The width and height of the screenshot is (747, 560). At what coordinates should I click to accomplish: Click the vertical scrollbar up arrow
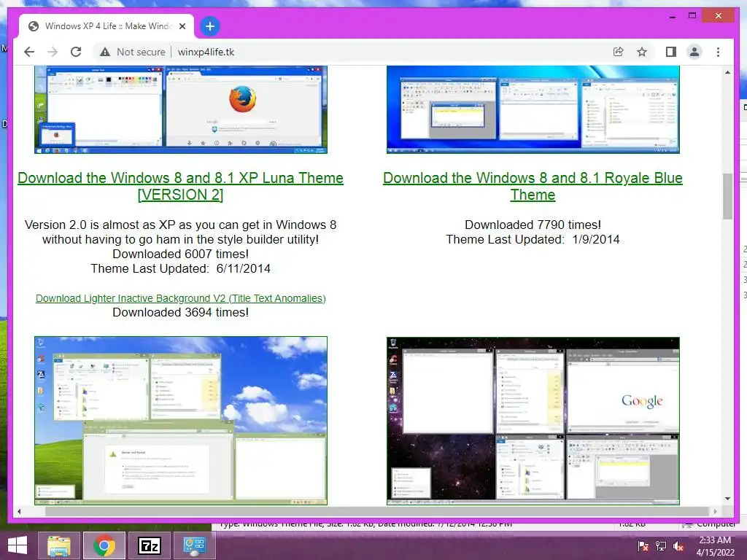coord(727,72)
